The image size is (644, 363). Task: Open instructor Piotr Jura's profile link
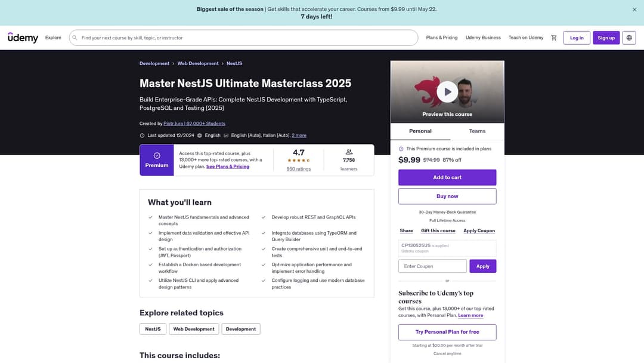(194, 124)
